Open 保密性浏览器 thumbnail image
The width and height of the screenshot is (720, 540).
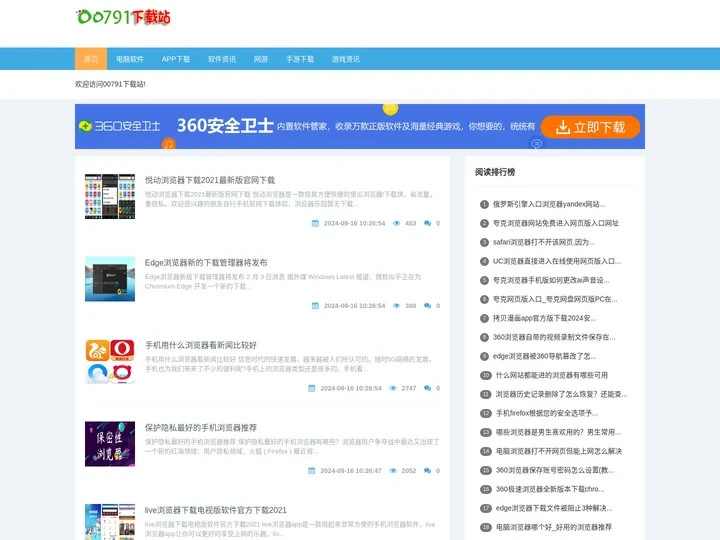click(x=110, y=444)
